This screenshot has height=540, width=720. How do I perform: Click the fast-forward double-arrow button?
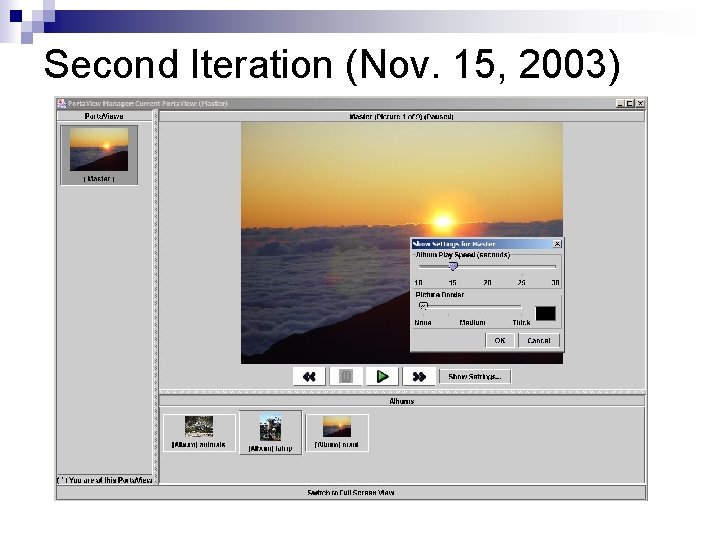(x=419, y=377)
